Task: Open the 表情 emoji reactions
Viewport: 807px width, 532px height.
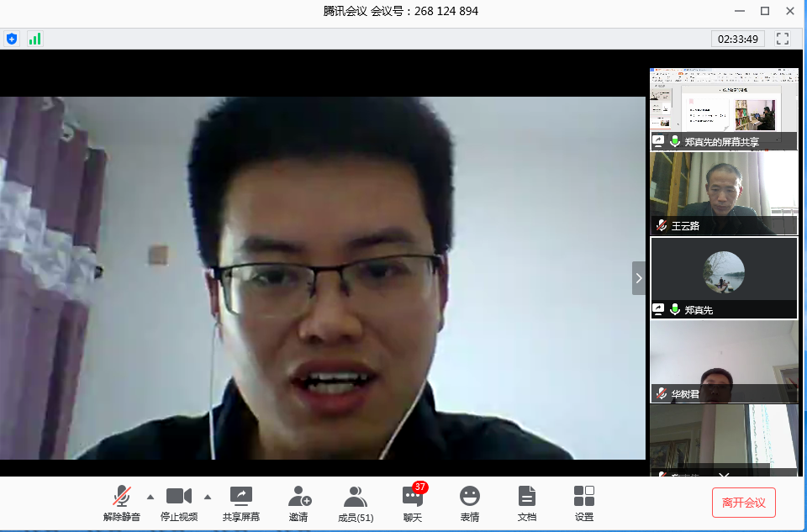Action: [470, 503]
